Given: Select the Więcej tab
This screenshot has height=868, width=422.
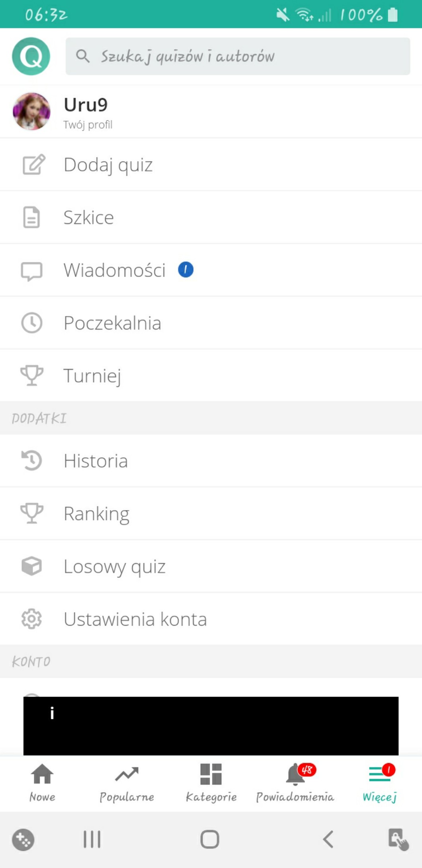Looking at the screenshot, I should point(380,783).
